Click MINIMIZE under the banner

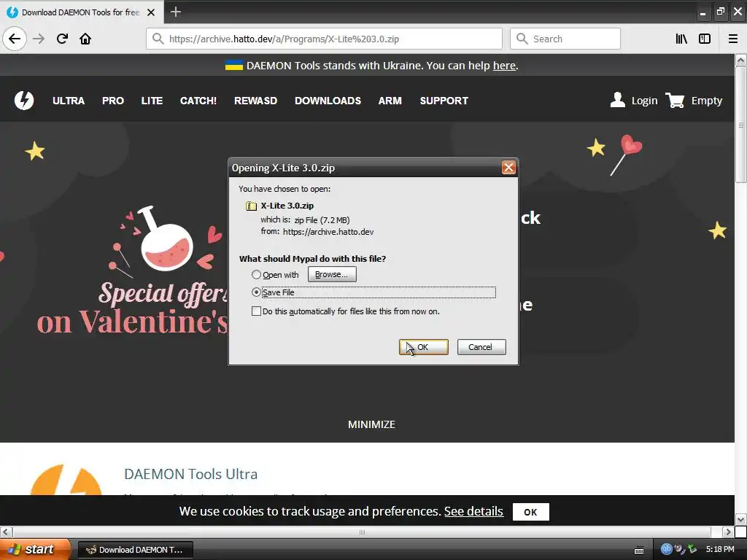(371, 424)
